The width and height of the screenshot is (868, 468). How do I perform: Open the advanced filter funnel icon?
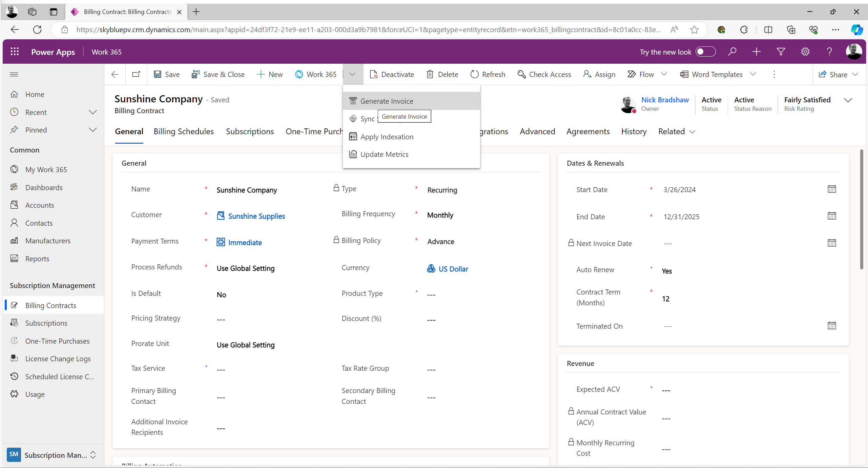coord(781,52)
